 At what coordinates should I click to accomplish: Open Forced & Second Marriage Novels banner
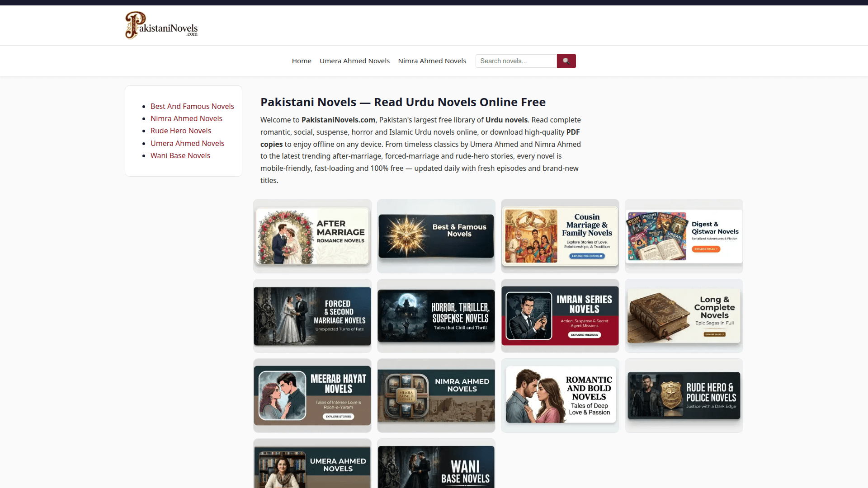coord(312,316)
